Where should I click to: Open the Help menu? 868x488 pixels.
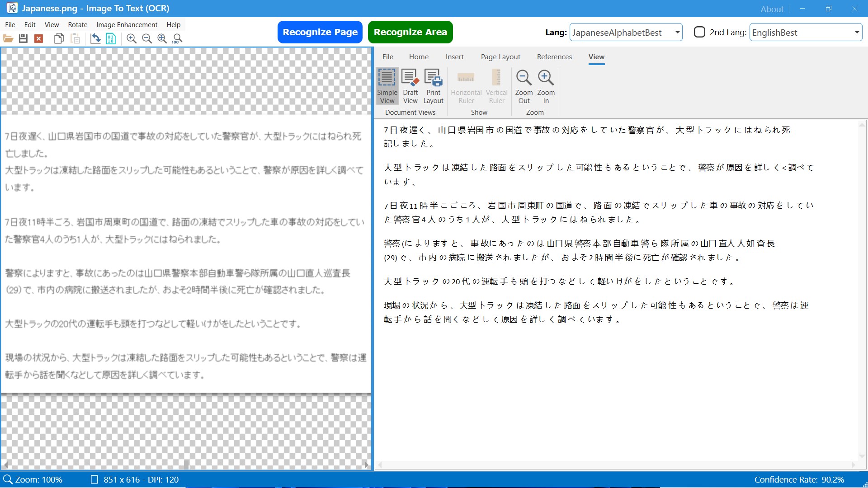pos(174,25)
